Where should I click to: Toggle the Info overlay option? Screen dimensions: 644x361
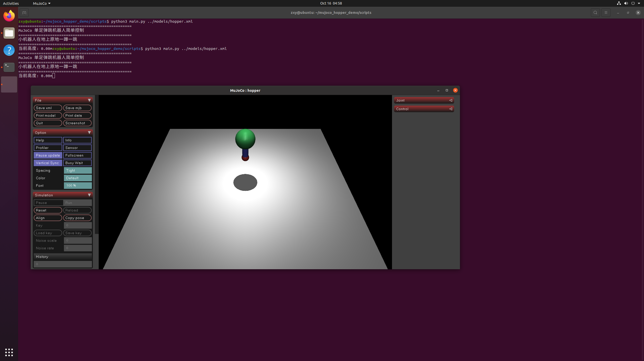tap(77, 140)
